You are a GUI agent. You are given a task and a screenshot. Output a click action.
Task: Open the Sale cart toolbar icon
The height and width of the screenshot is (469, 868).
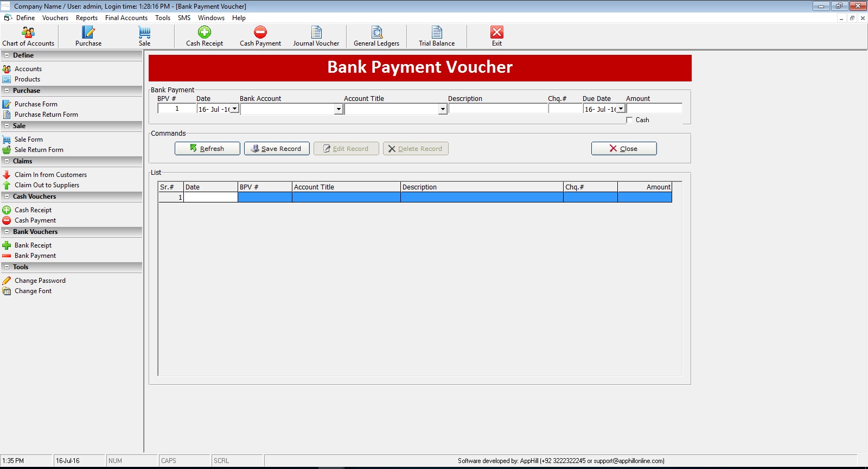click(144, 36)
